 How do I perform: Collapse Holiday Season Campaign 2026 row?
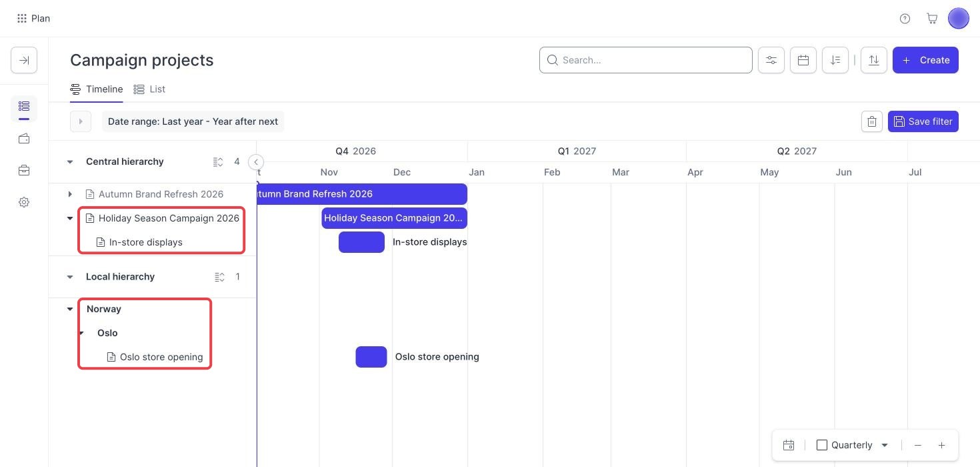(x=70, y=218)
